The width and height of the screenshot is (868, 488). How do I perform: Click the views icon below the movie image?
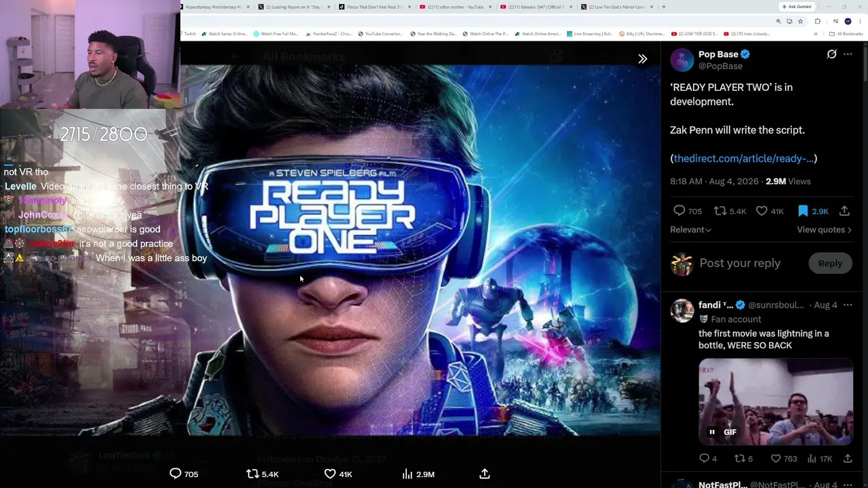click(x=407, y=474)
